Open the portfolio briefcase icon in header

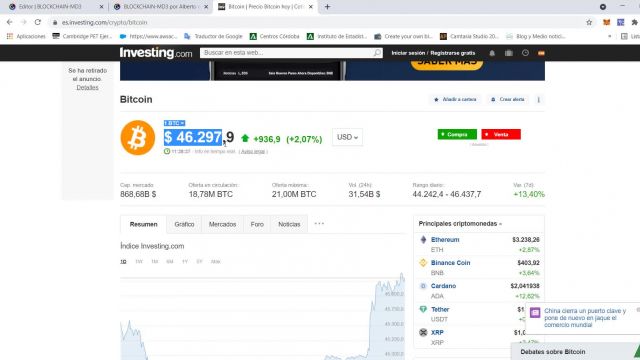[509, 53]
